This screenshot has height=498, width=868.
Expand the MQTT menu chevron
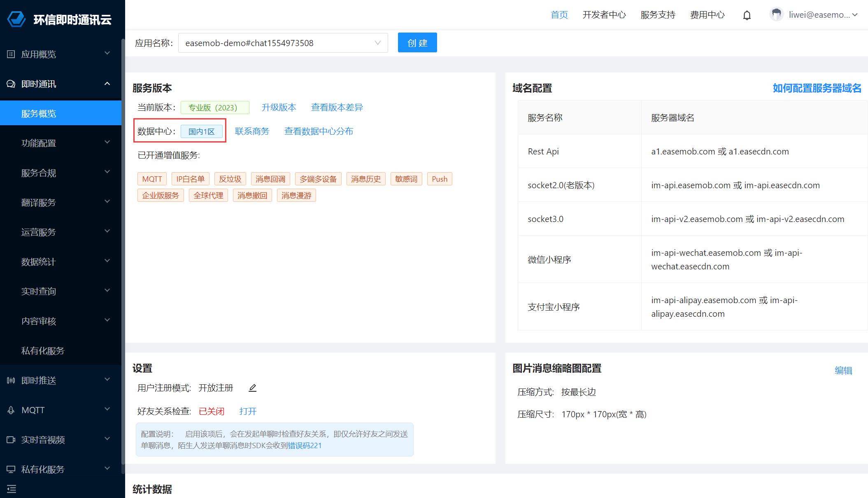pyautogui.click(x=107, y=409)
